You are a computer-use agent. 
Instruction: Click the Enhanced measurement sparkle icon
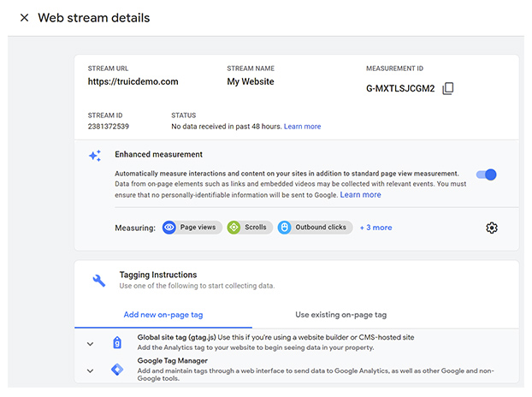(95, 156)
